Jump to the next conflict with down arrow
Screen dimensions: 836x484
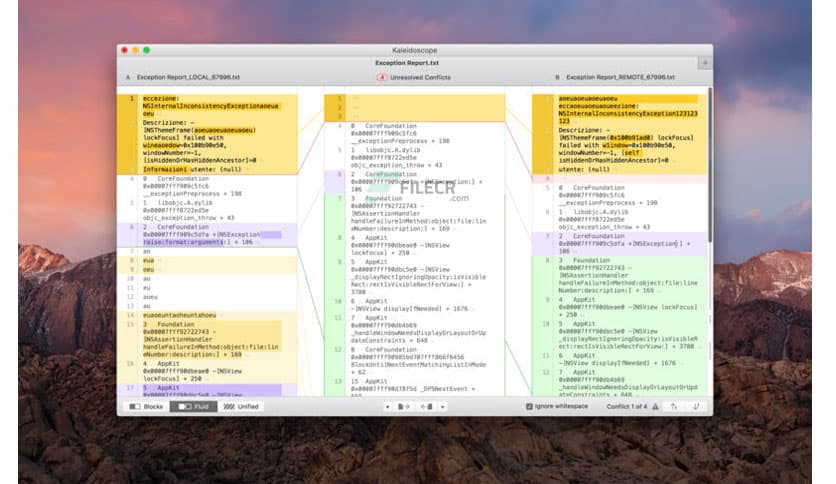point(698,407)
